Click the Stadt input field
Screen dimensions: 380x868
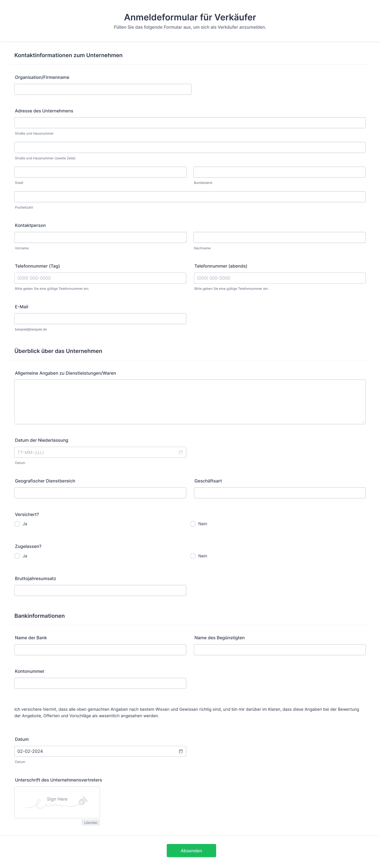coord(100,172)
